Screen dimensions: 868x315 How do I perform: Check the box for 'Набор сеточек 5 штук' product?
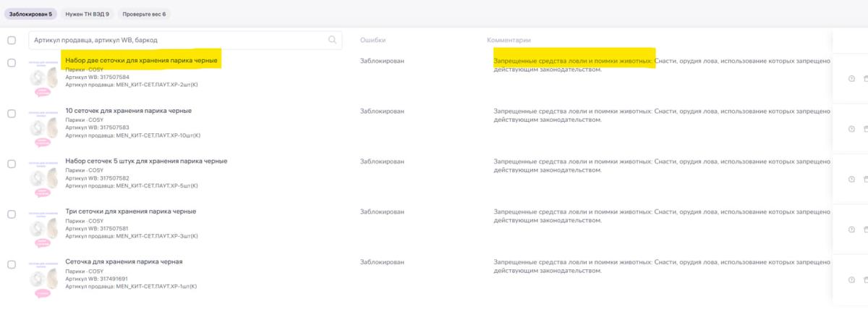point(12,164)
